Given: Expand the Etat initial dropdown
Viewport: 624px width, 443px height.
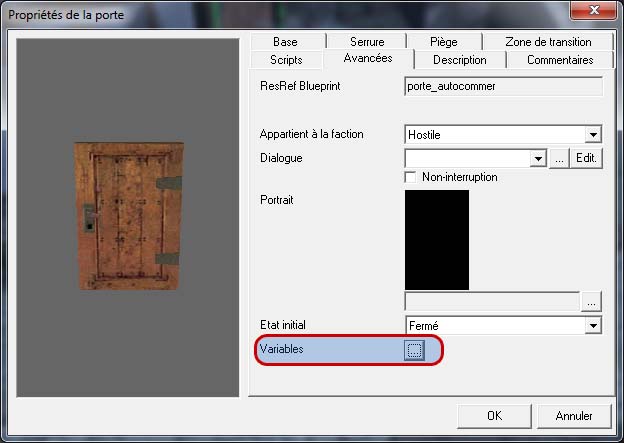Looking at the screenshot, I should [593, 325].
